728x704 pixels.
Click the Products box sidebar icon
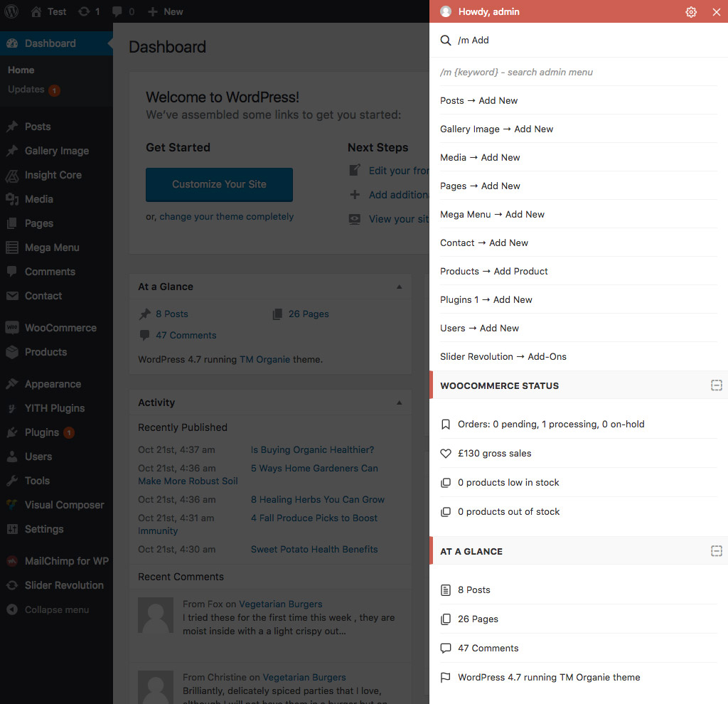pos(12,352)
